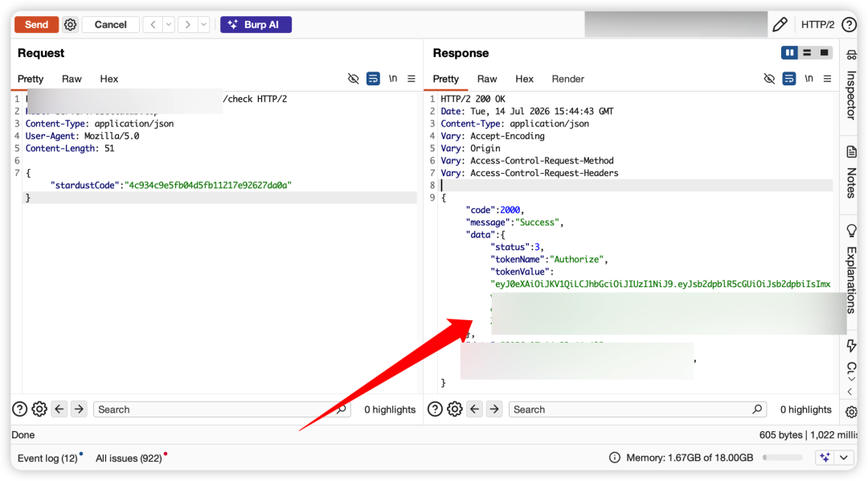868x481 pixels.
Task: Send the request
Action: point(36,24)
